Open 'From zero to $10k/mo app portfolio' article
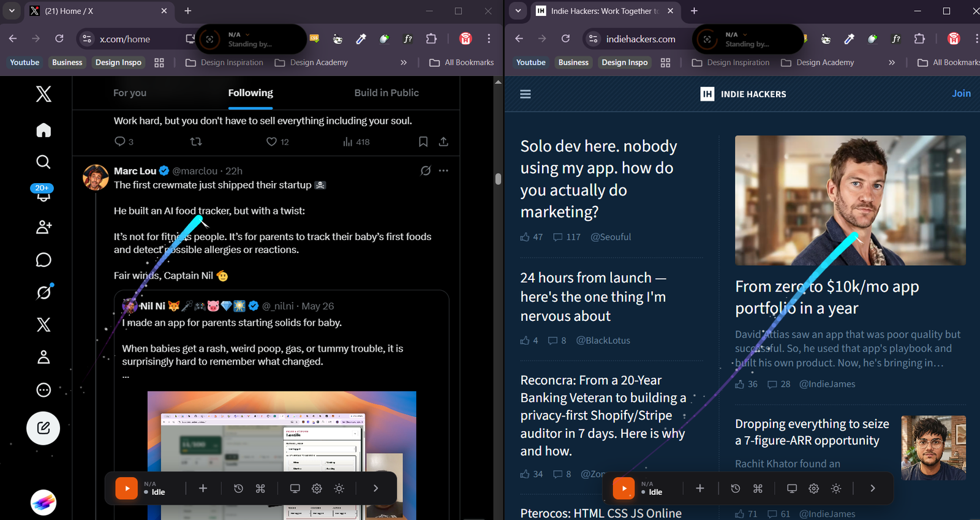This screenshot has height=520, width=980. (x=827, y=297)
